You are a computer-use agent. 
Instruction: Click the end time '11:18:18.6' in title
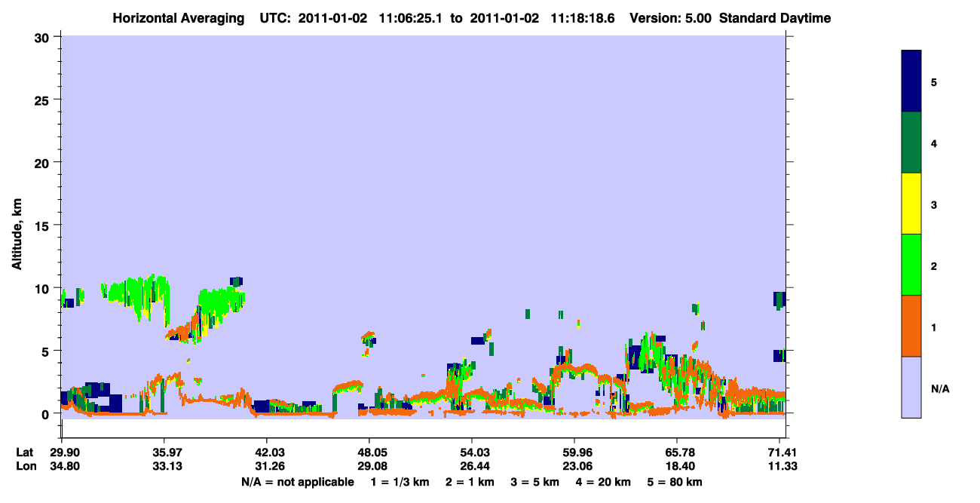pos(581,18)
